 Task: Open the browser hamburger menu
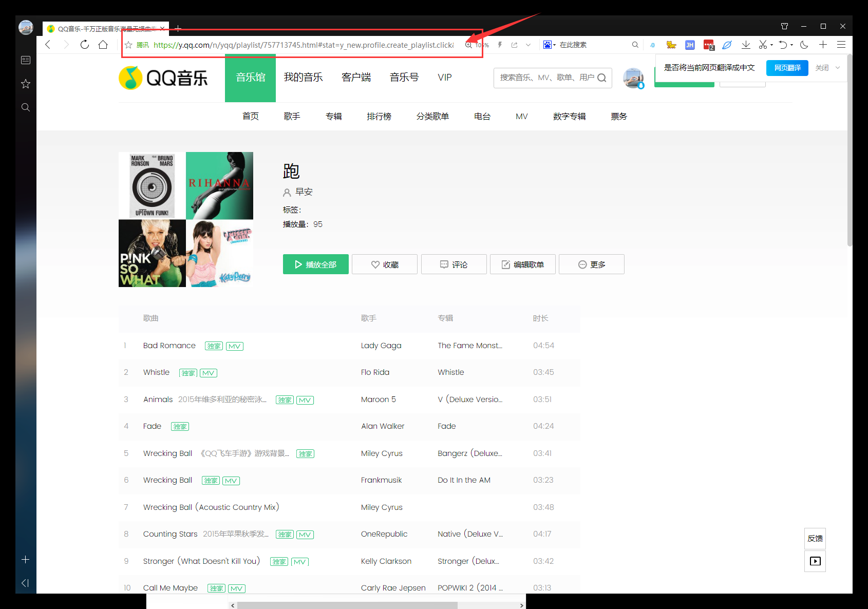pos(841,45)
